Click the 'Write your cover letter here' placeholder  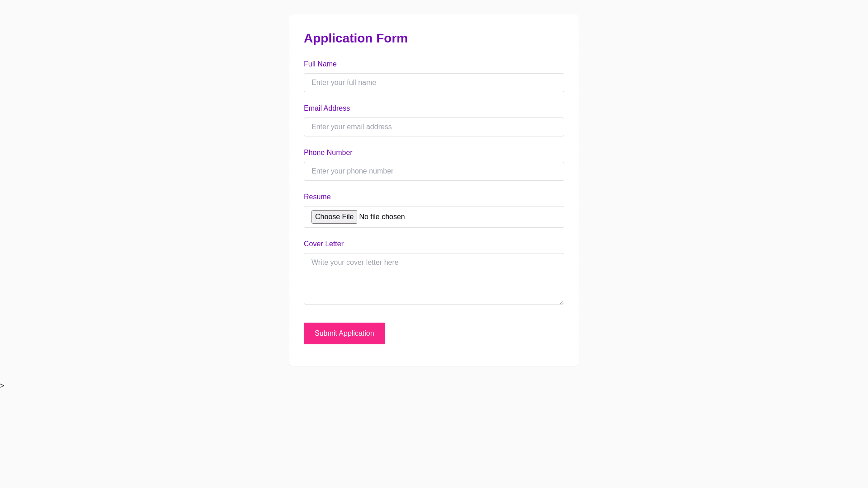354,263
